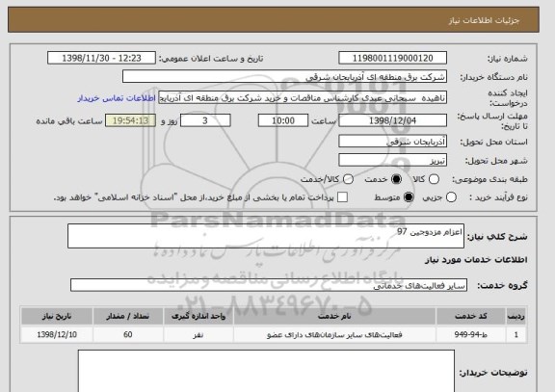The image size is (555, 392).
Task: Select the کالا radio button
Action: click(x=434, y=179)
